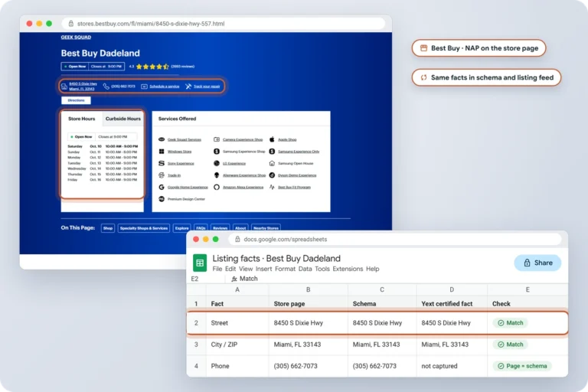Open the reviews count link

tap(183, 67)
